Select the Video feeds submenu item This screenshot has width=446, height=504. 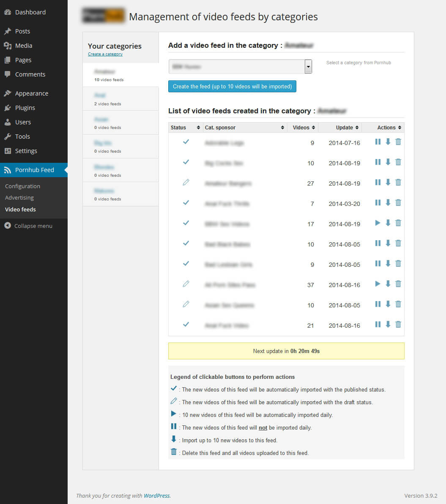[20, 209]
